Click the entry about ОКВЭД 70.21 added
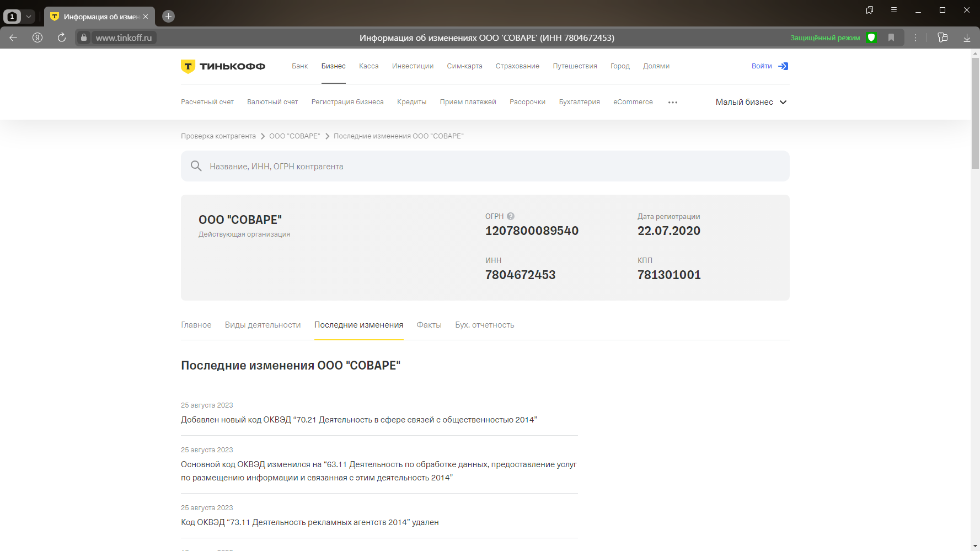 359,420
